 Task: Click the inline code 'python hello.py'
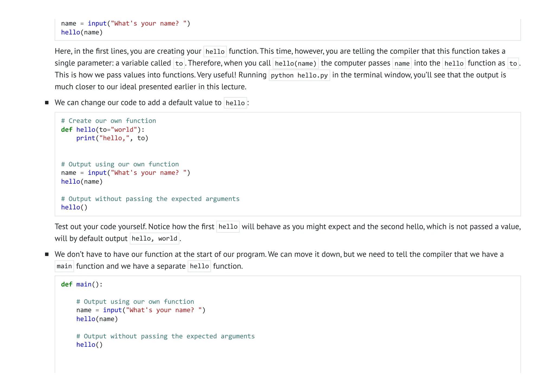click(x=299, y=75)
